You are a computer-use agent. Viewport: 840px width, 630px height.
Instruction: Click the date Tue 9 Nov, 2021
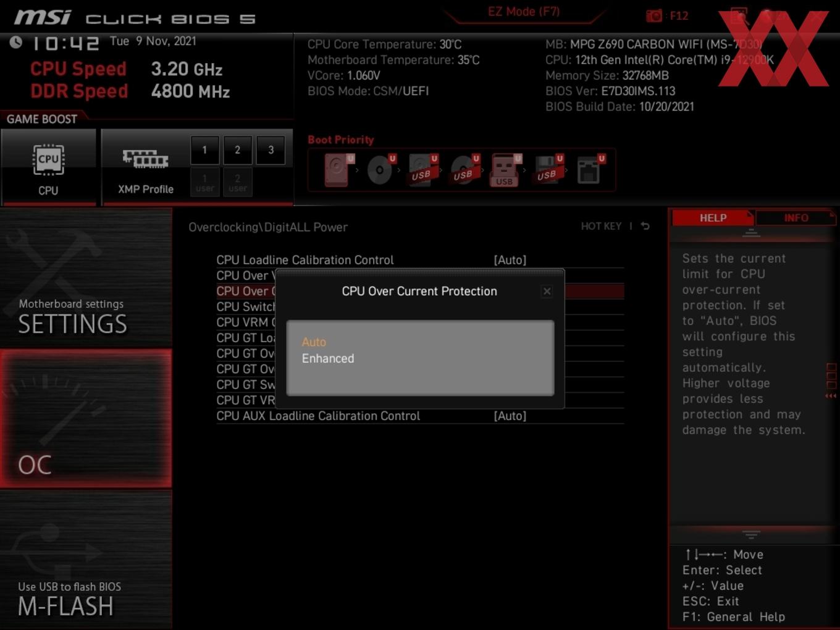click(x=153, y=41)
